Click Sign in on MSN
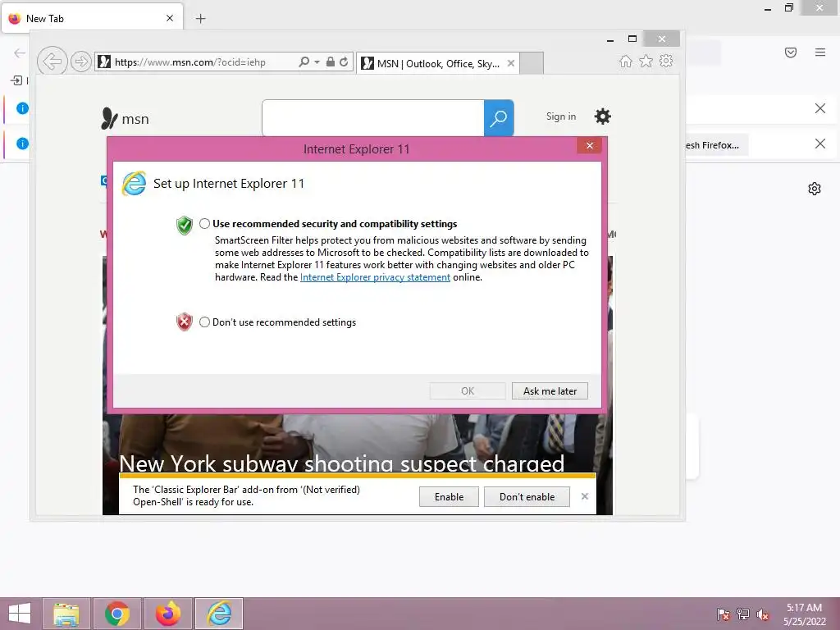This screenshot has height=630, width=840. [x=561, y=116]
